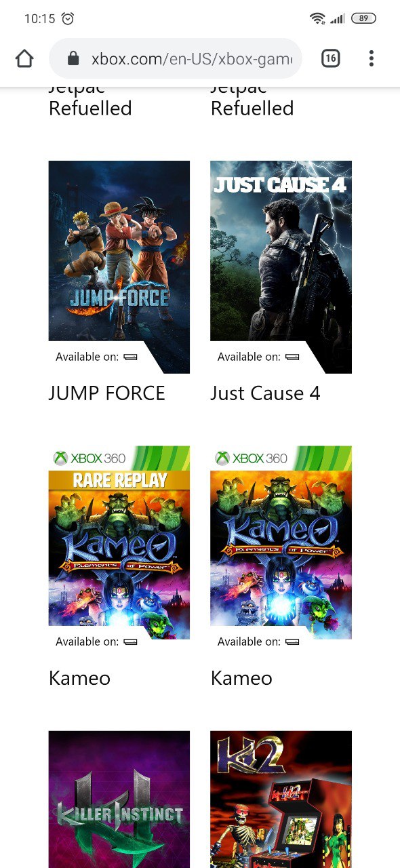Viewport: 400px width, 868px height.
Task: Open the Rare Replay Kameo cover image
Action: pyautogui.click(x=119, y=542)
